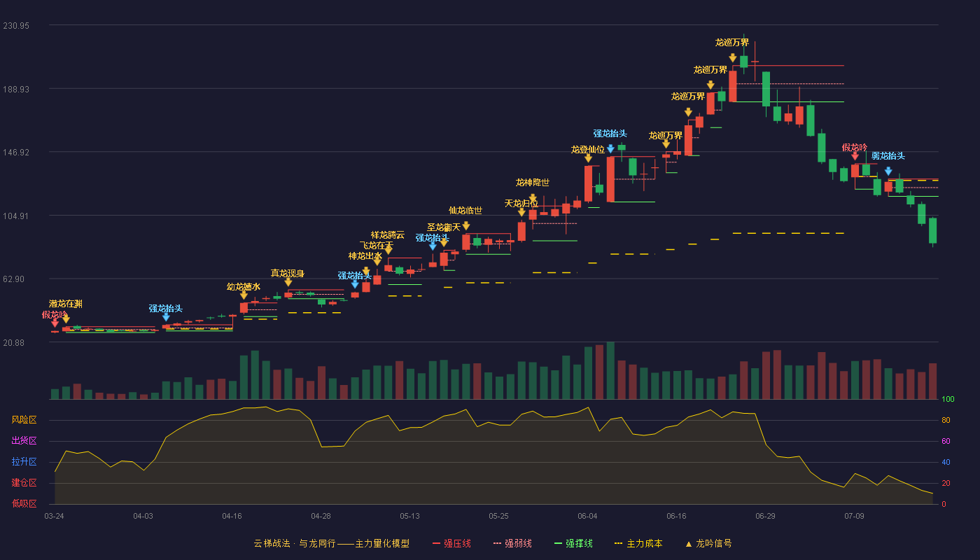
Task: Click the 06-04 date label
Action: tap(587, 516)
